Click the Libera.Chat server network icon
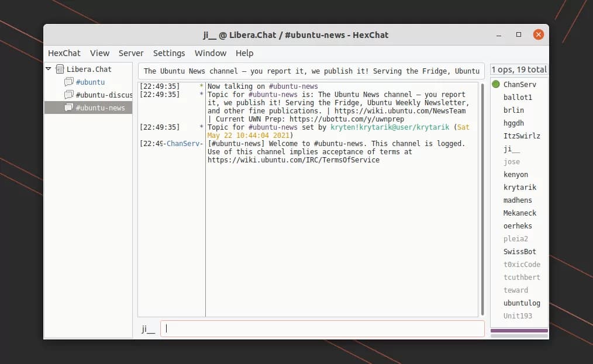The image size is (593, 364). 60,70
